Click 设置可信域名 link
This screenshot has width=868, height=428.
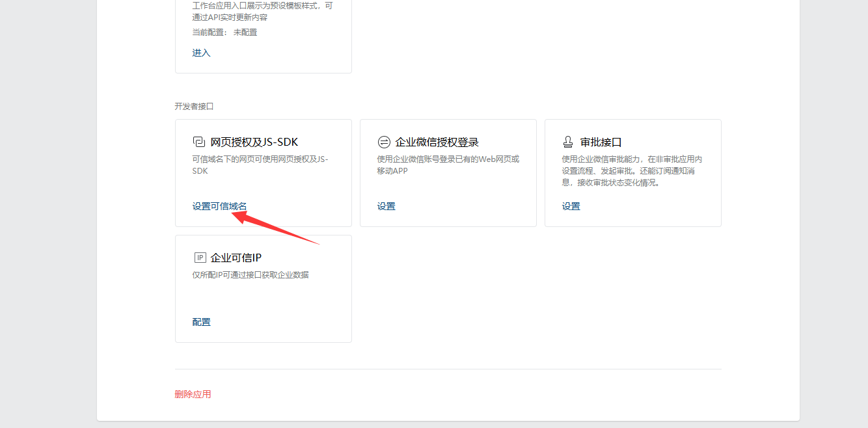[x=220, y=206]
